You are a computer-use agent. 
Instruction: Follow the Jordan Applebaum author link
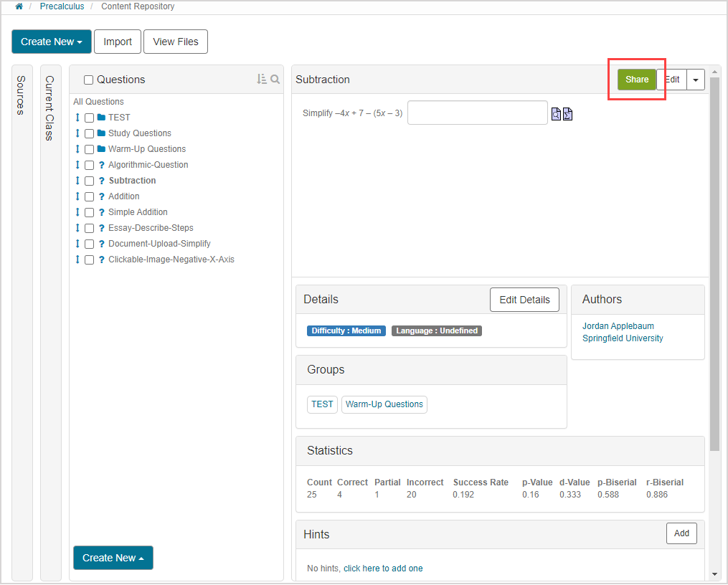pyautogui.click(x=618, y=326)
